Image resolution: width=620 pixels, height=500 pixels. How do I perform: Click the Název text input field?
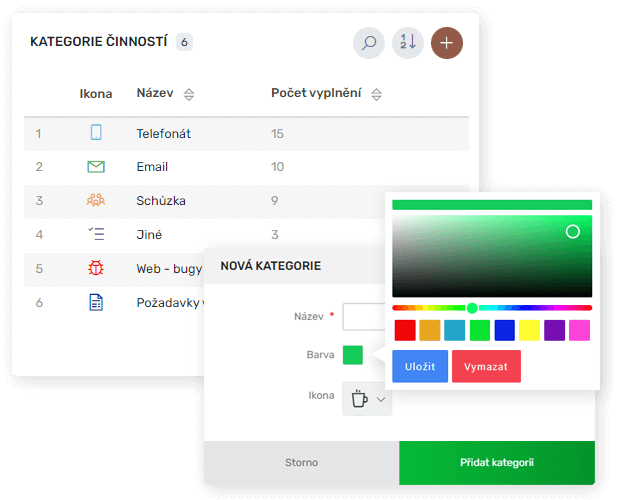(363, 317)
